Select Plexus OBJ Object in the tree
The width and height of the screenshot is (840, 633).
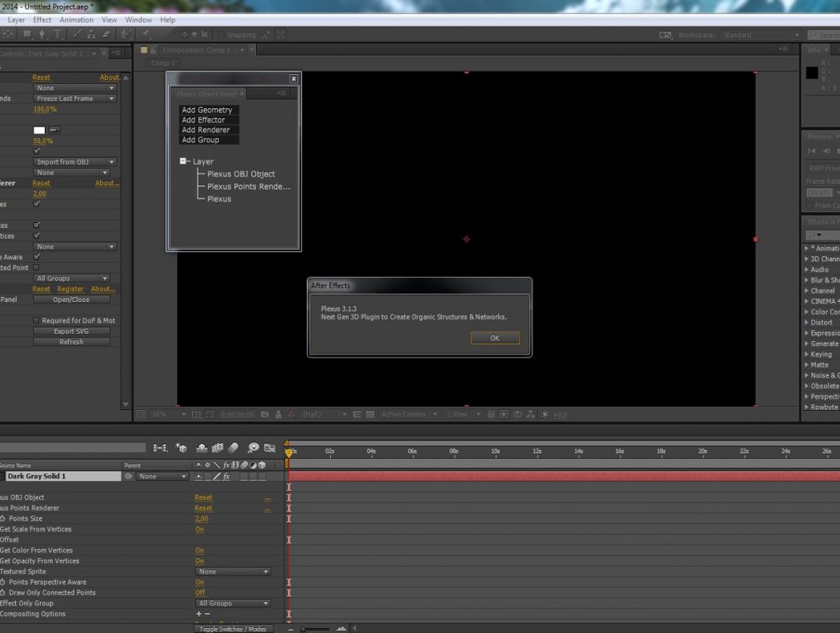coord(241,174)
